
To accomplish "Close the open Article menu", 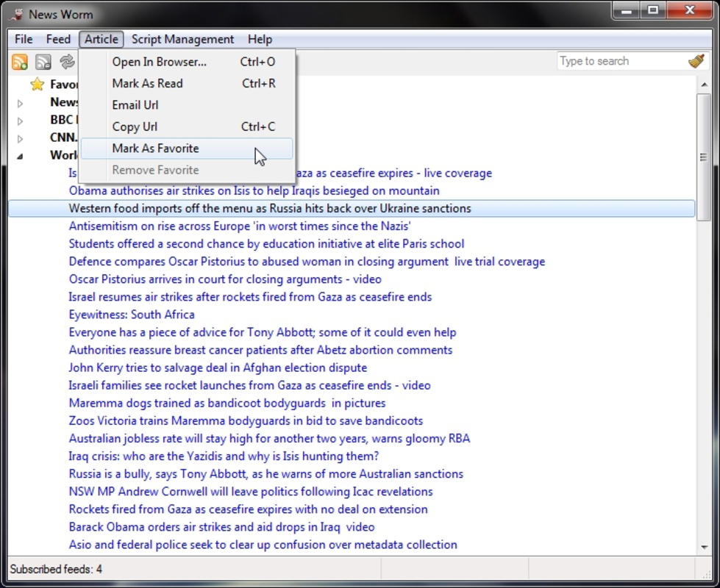I will [101, 39].
